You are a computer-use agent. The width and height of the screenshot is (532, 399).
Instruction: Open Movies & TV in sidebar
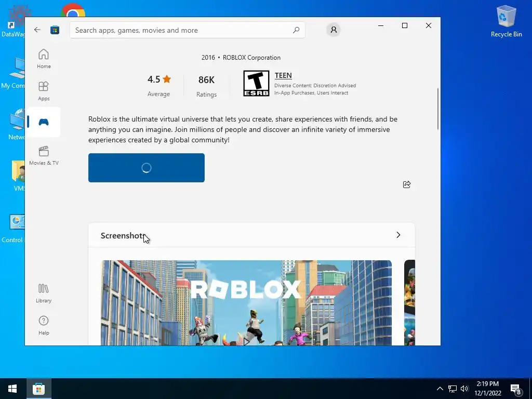pyautogui.click(x=44, y=156)
